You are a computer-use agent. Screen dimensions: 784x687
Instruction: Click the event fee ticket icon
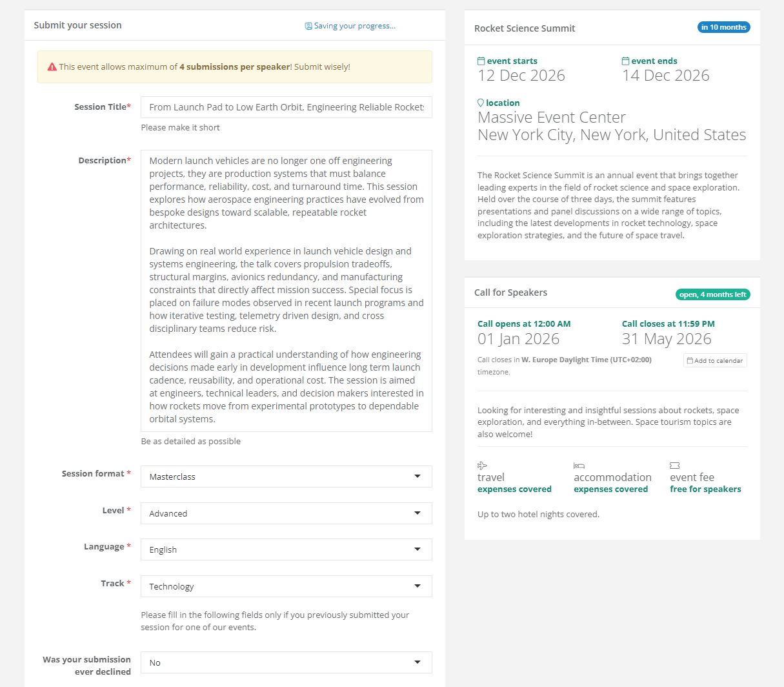[675, 466]
